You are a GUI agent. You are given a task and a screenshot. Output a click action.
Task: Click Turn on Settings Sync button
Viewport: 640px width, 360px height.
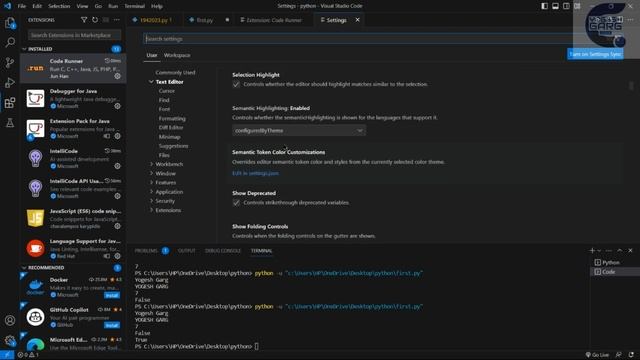[x=595, y=54]
